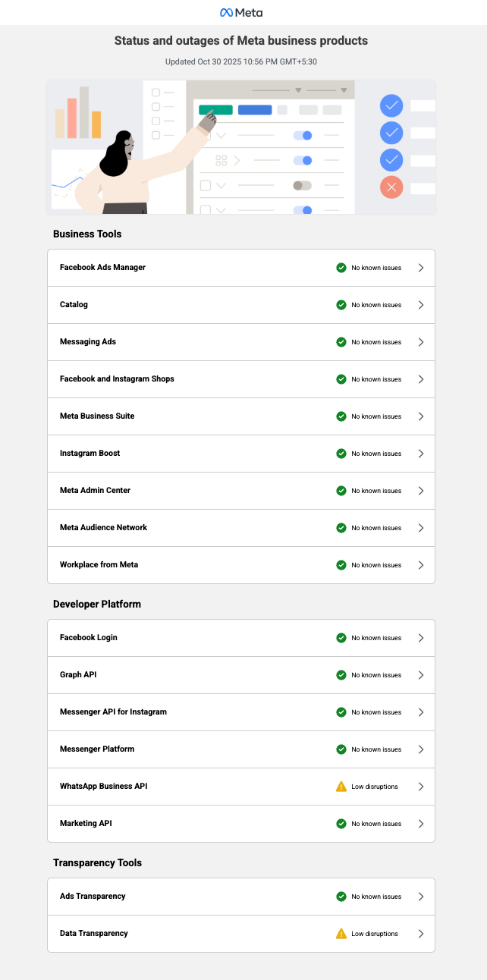The width and height of the screenshot is (487, 980).
Task: Click the green status check for Meta Business Suite
Action: point(341,416)
